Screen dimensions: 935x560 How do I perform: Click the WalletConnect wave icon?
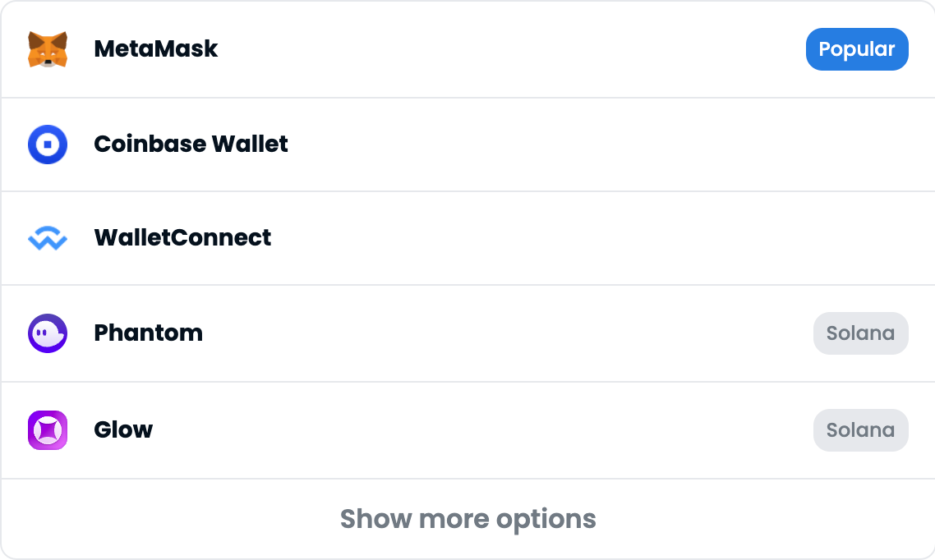pos(48,239)
